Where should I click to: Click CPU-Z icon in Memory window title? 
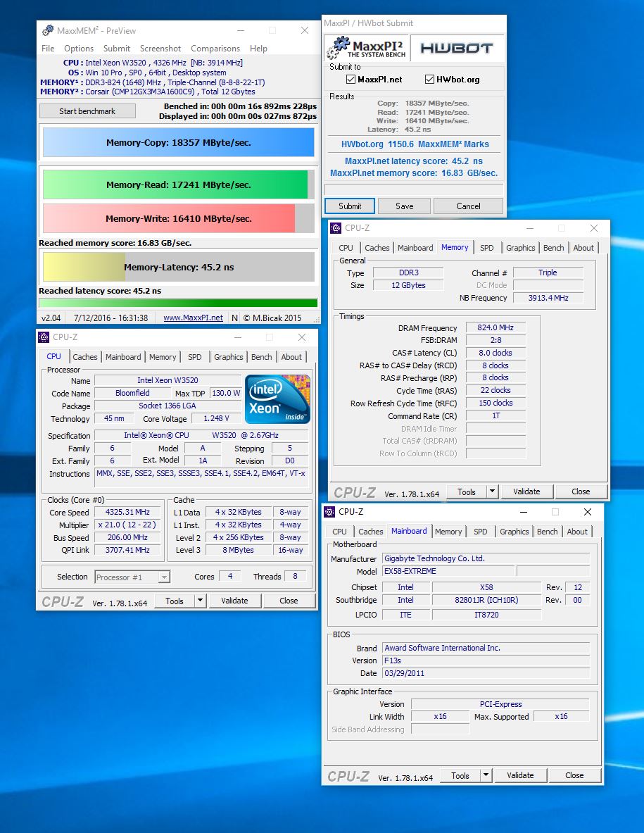click(336, 228)
